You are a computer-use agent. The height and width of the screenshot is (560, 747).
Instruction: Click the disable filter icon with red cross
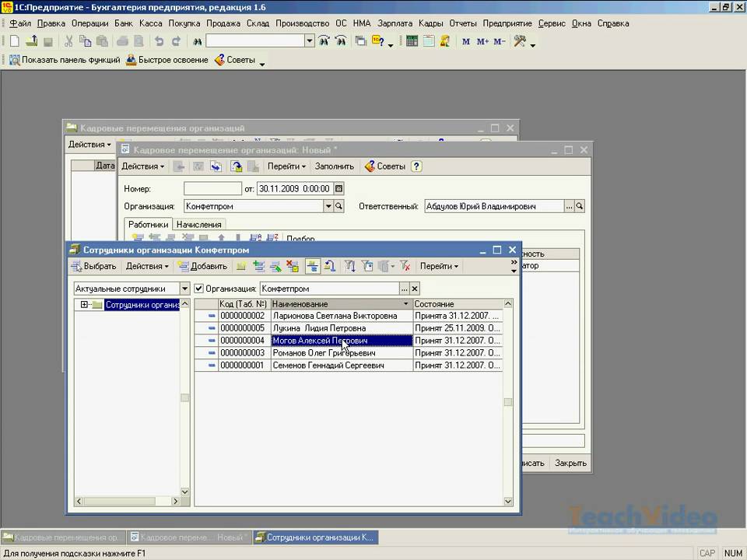pyautogui.click(x=405, y=266)
